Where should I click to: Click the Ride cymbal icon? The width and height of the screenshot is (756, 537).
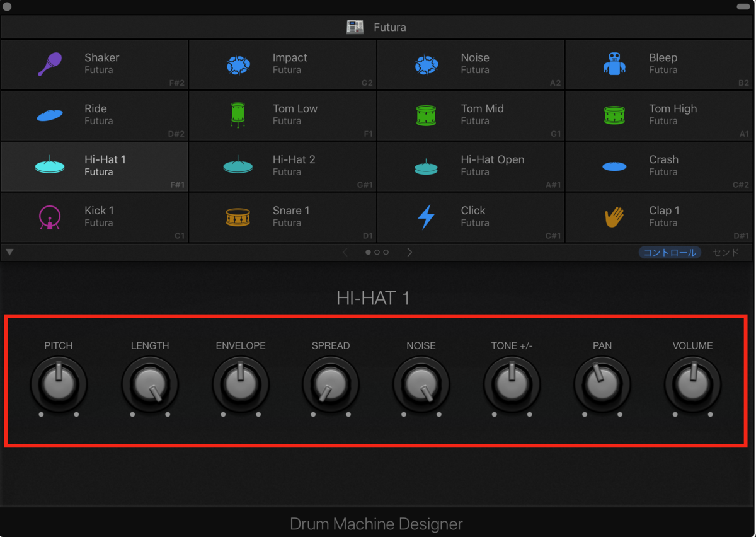pyautogui.click(x=50, y=115)
